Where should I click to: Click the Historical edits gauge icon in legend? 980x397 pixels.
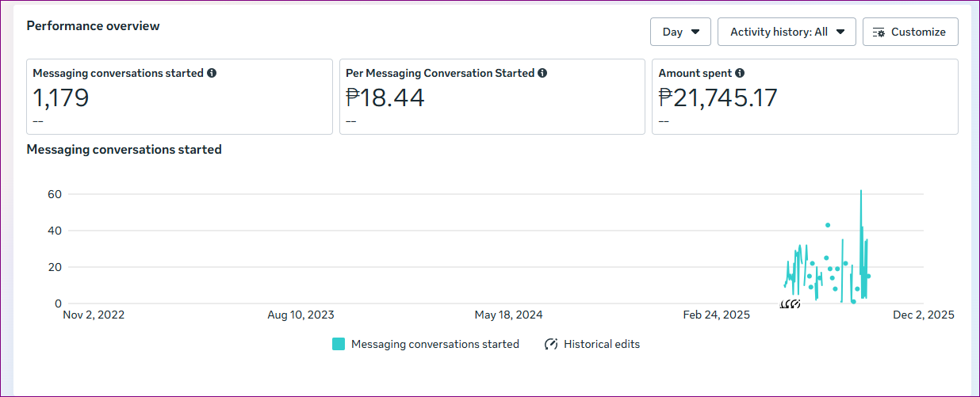[551, 344]
